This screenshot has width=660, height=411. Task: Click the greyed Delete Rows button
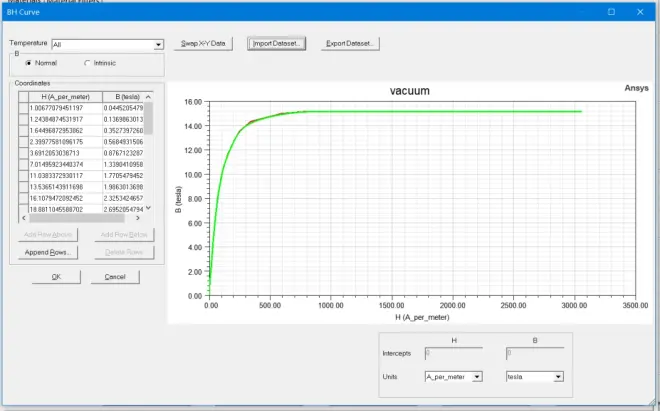tap(124, 252)
